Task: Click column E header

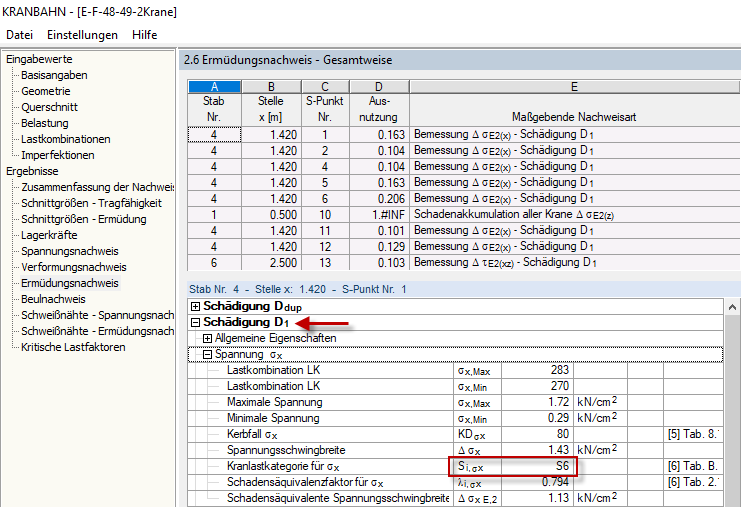Action: point(574,87)
